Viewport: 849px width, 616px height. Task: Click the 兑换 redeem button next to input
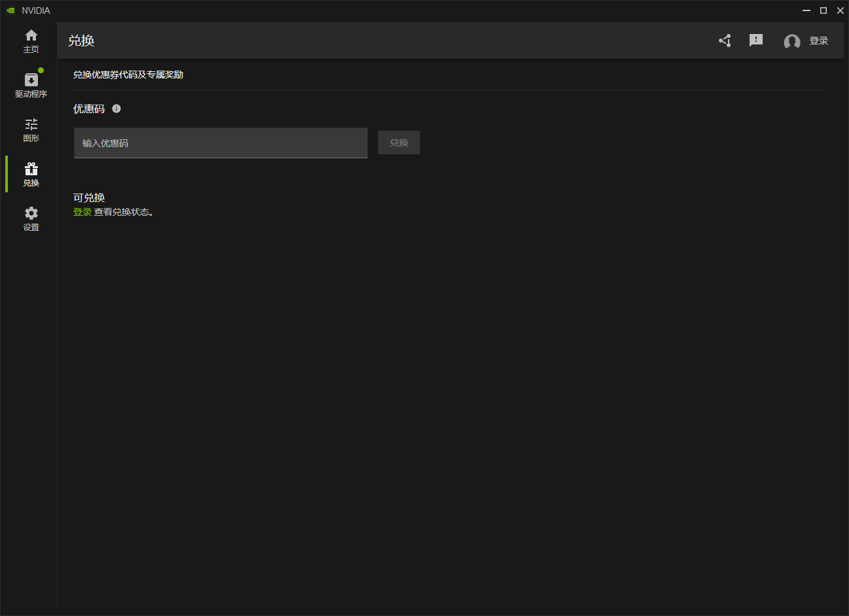click(x=399, y=143)
